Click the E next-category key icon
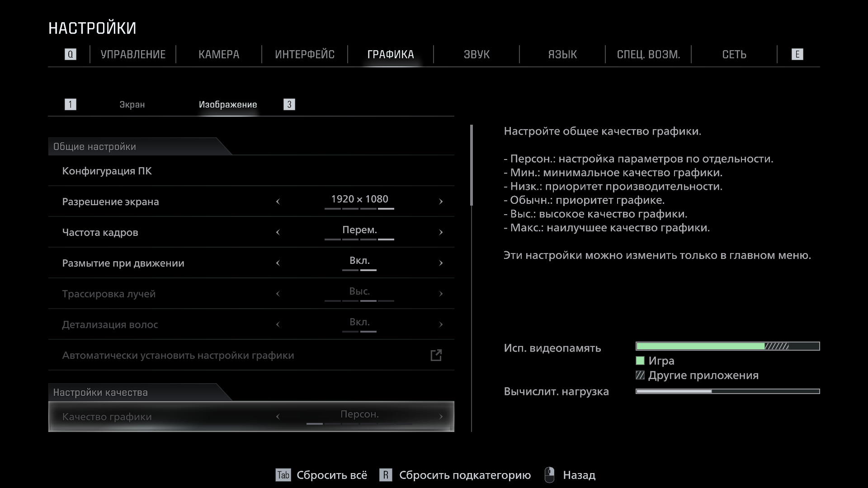The height and width of the screenshot is (488, 868). coord(797,54)
